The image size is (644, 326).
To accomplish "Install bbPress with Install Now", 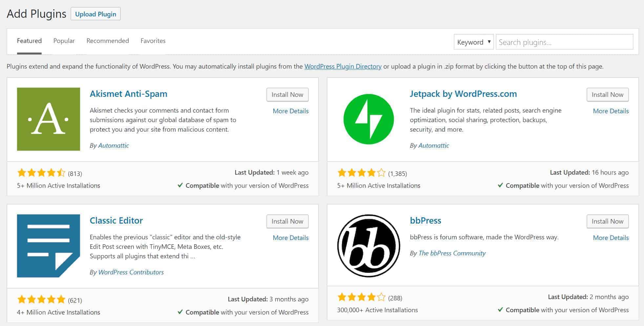I will click(608, 221).
